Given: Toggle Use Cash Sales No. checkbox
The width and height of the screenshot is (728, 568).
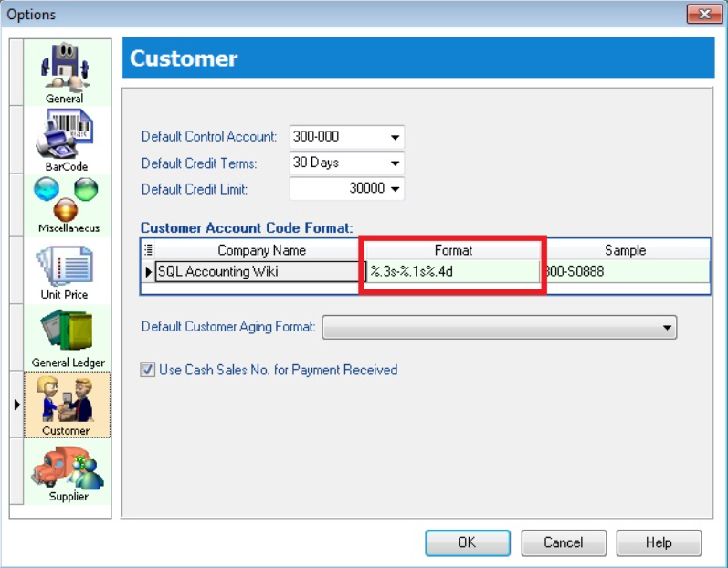Looking at the screenshot, I should pyautogui.click(x=148, y=370).
